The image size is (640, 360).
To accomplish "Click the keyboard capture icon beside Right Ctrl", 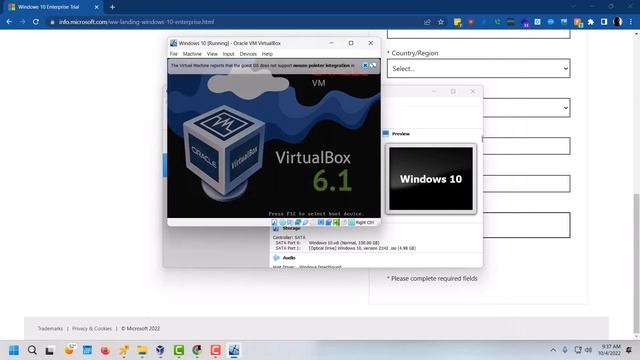I will click(x=351, y=222).
